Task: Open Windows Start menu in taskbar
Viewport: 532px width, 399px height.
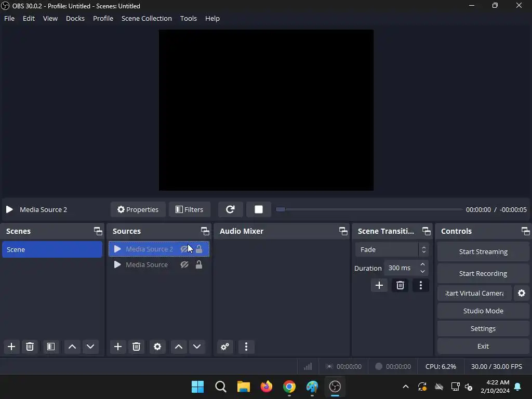Action: tap(197, 387)
